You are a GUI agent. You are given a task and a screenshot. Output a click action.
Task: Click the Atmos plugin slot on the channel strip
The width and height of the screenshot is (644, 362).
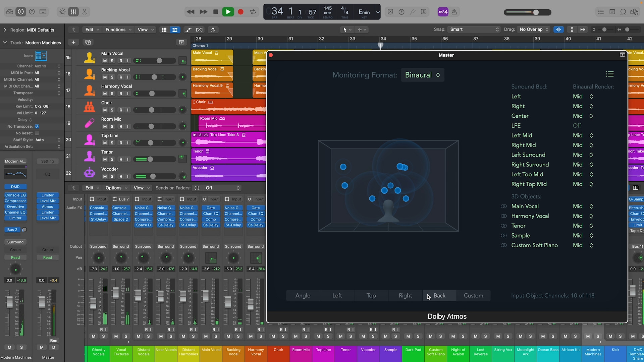click(47, 207)
